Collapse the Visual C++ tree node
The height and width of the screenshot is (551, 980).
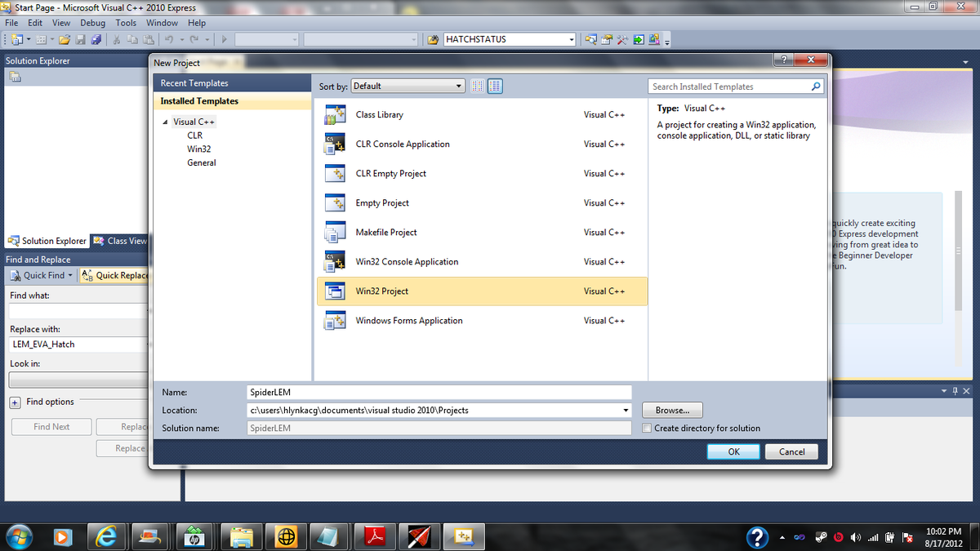[x=166, y=122]
